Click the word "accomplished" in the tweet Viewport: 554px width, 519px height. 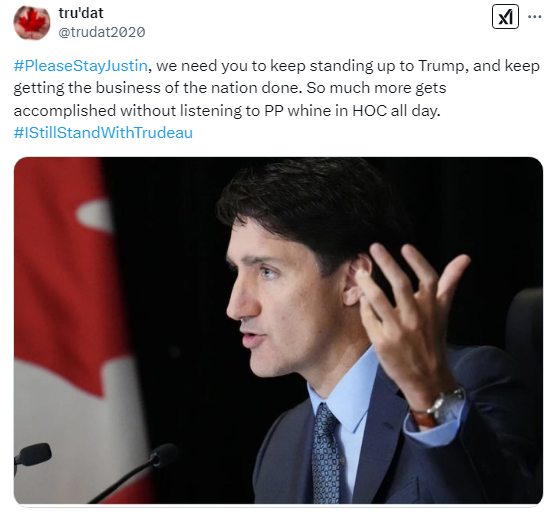click(x=65, y=111)
